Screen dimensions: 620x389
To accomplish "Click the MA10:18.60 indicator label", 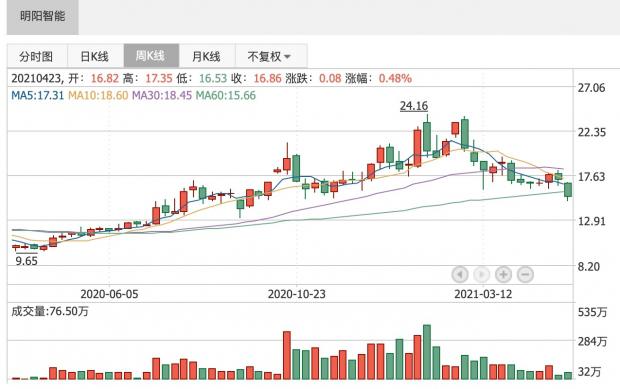I will (x=98, y=95).
